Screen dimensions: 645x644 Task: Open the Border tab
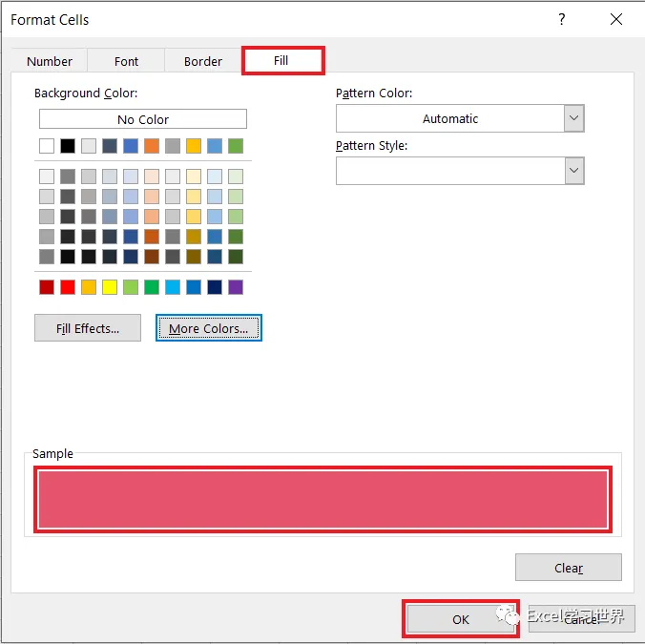point(203,61)
